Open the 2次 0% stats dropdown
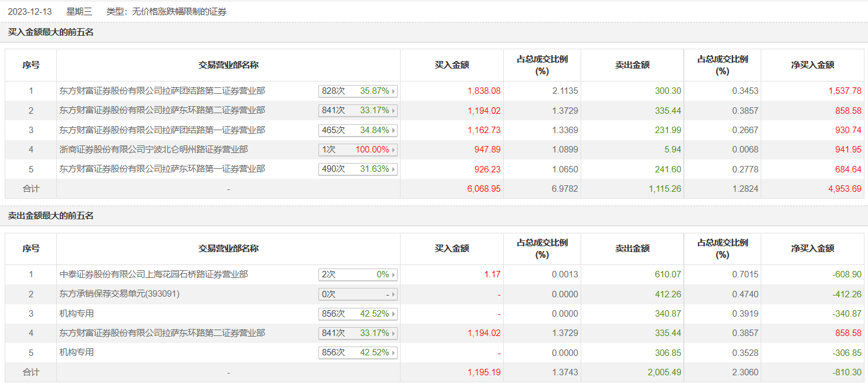The image size is (868, 387). click(394, 275)
